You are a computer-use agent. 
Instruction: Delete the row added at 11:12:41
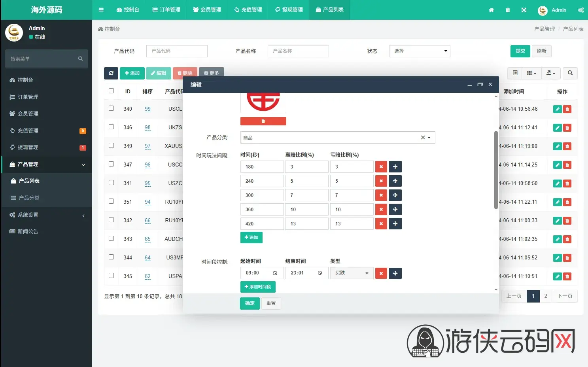[x=567, y=128]
